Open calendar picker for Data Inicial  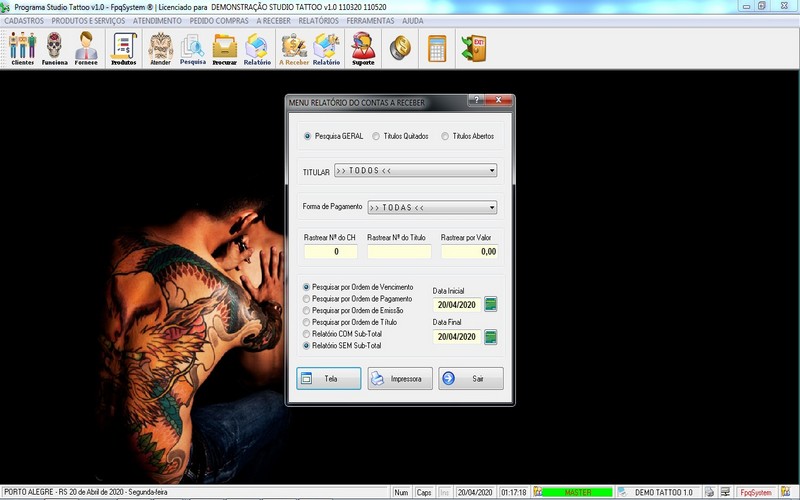tap(491, 304)
